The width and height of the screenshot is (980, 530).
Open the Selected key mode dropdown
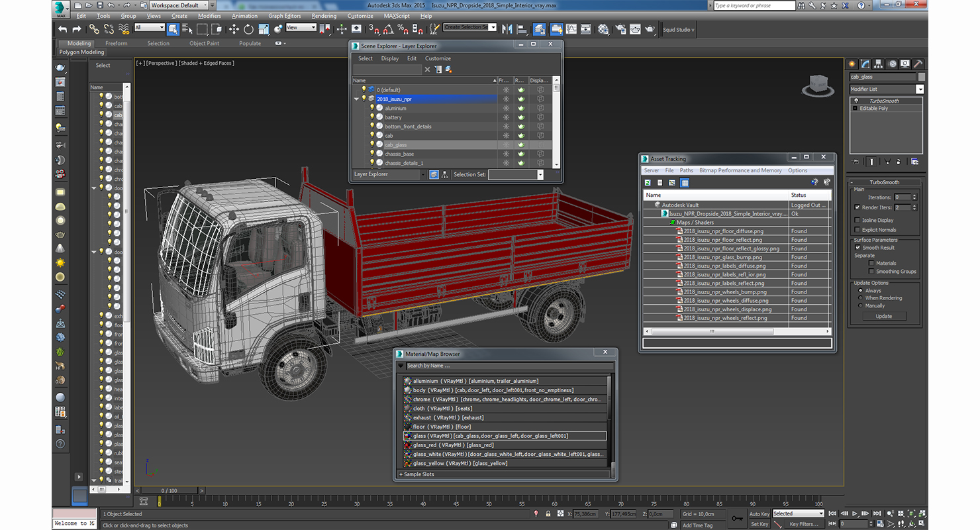click(798, 513)
